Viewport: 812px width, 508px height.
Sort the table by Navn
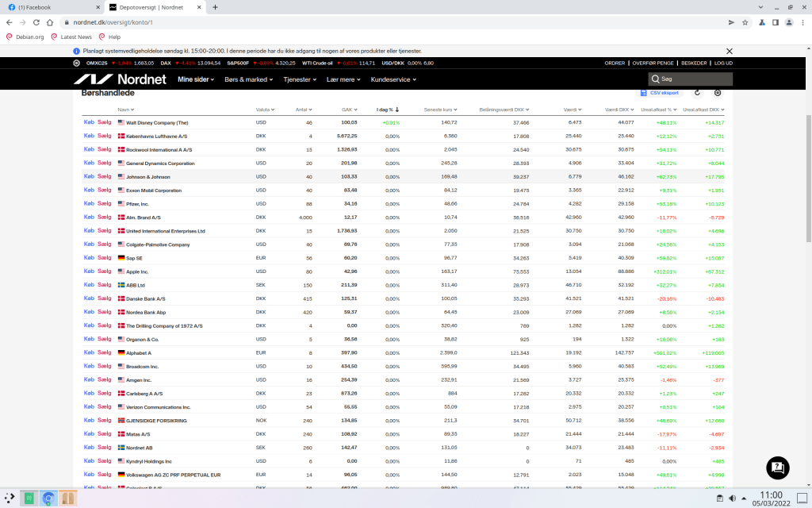(x=125, y=110)
